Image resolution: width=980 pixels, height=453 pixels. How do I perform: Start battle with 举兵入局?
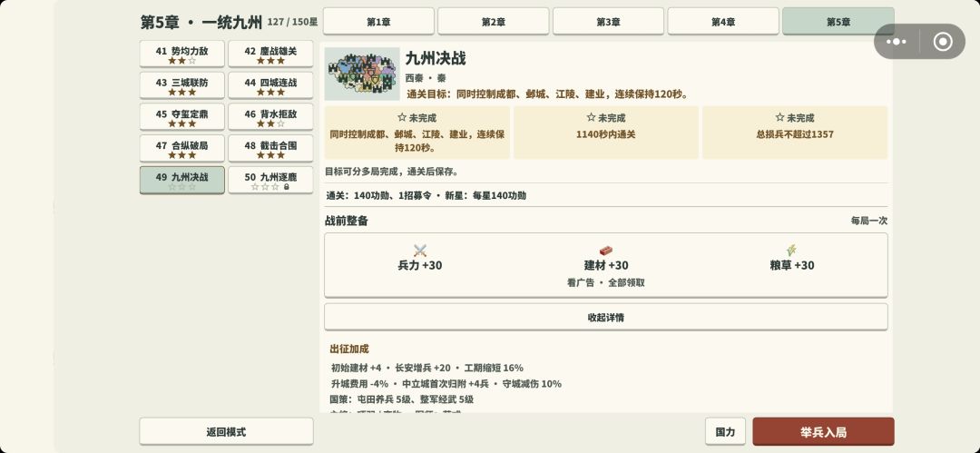click(823, 432)
